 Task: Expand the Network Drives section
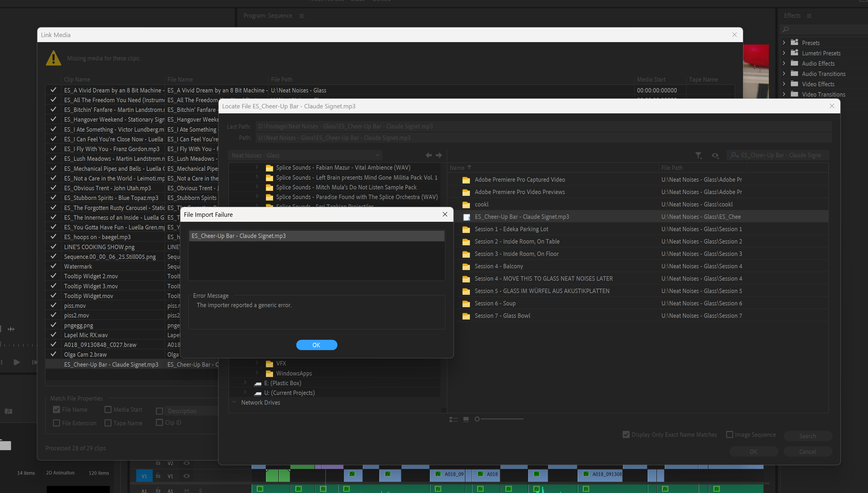tap(235, 402)
